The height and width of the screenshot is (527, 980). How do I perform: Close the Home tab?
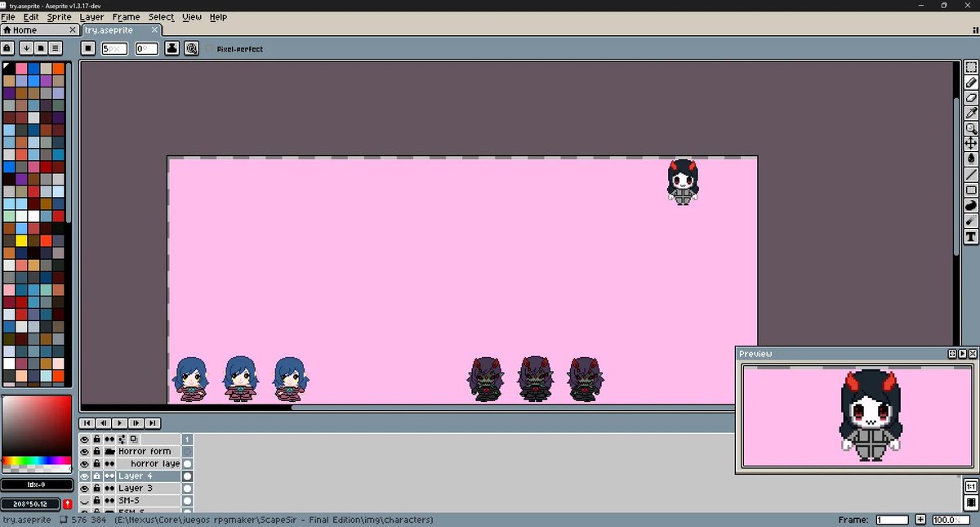(x=72, y=30)
